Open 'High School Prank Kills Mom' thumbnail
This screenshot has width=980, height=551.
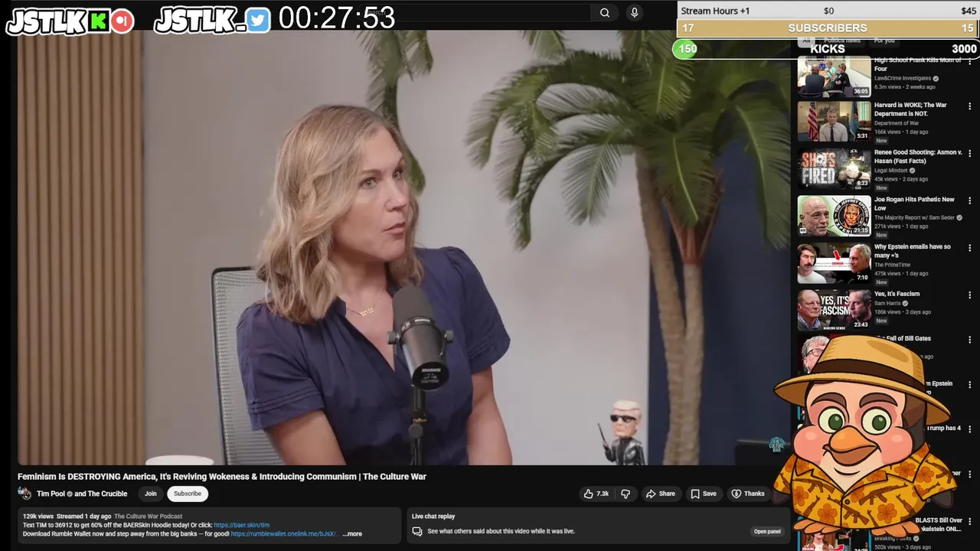(834, 76)
